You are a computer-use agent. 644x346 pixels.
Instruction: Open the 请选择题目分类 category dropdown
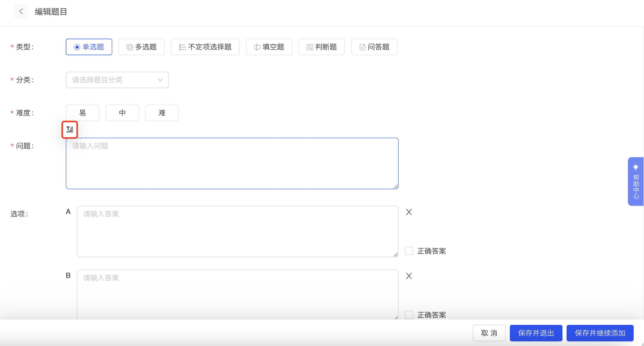117,80
